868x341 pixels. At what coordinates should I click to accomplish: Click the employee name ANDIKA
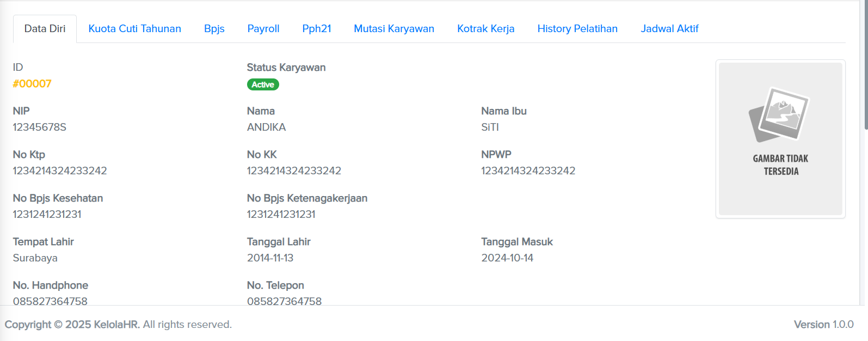266,127
